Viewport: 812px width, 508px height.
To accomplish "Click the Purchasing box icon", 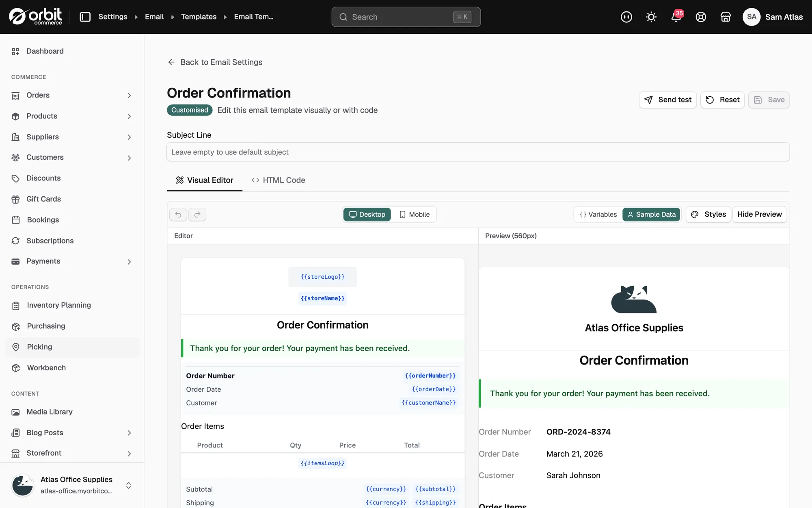I will coord(15,326).
